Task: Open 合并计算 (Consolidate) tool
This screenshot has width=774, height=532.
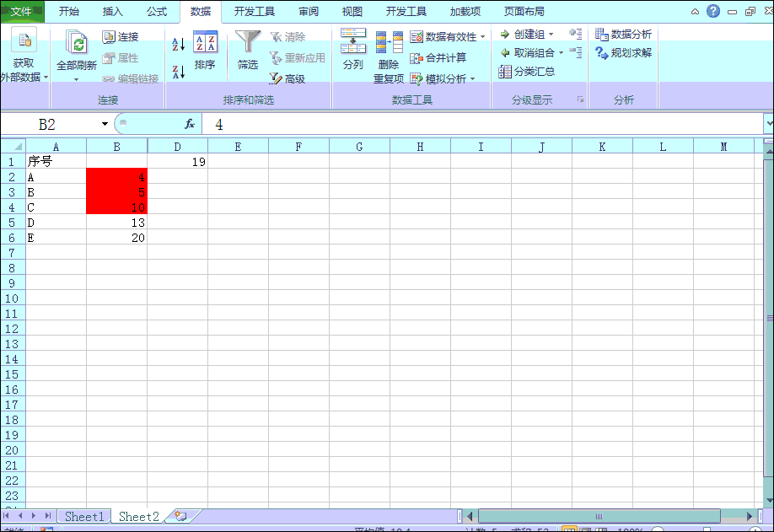Action: pyautogui.click(x=438, y=58)
